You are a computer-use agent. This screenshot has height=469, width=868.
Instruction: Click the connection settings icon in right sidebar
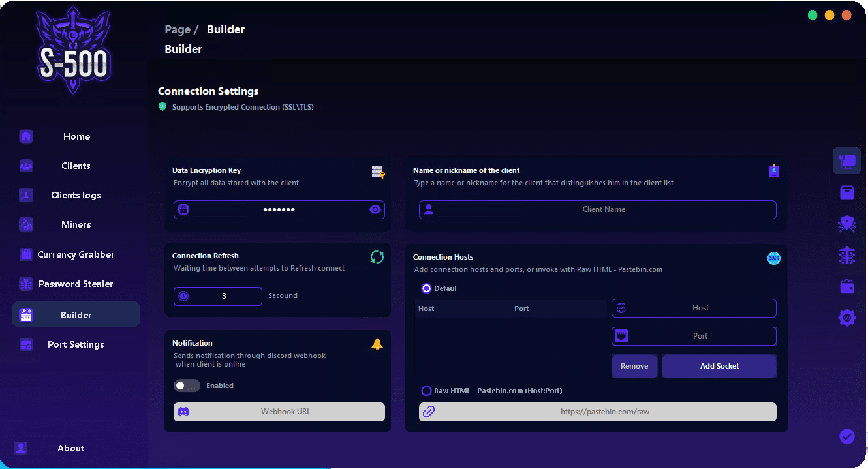[846, 160]
